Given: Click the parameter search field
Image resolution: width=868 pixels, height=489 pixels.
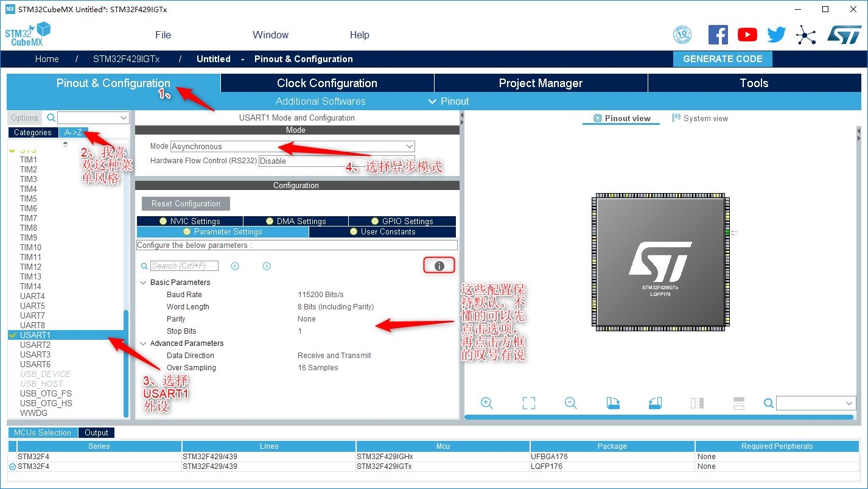Looking at the screenshot, I should tap(183, 266).
